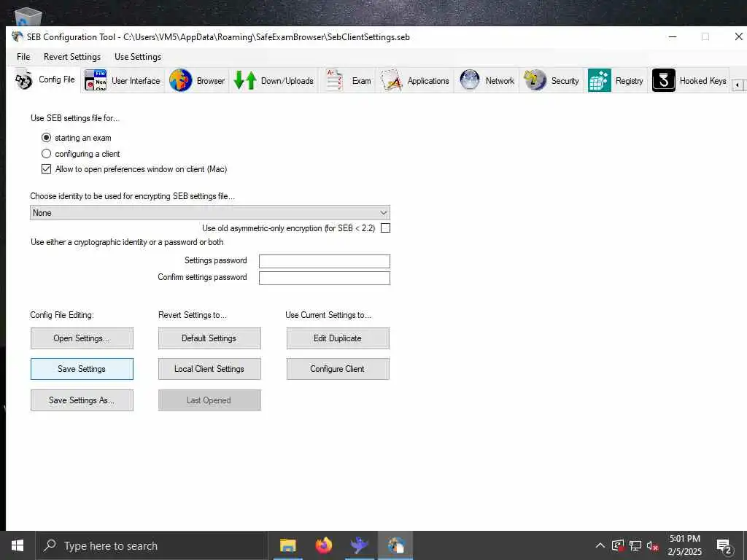Click Open Settings... button
This screenshot has width=747, height=560.
82,338
